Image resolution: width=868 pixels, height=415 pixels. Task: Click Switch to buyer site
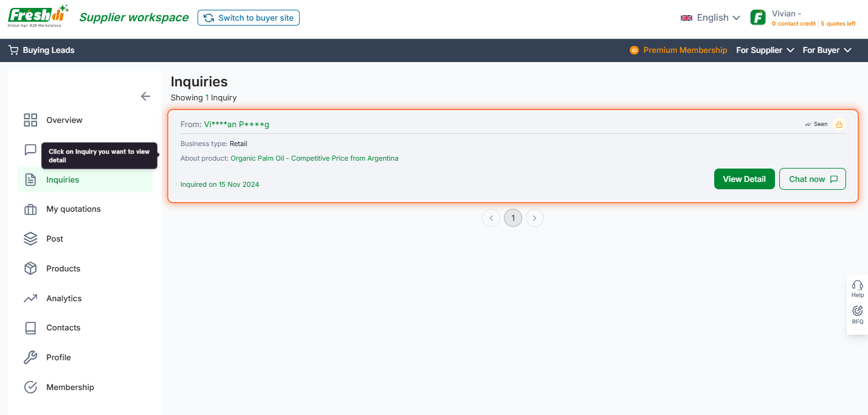tap(249, 18)
